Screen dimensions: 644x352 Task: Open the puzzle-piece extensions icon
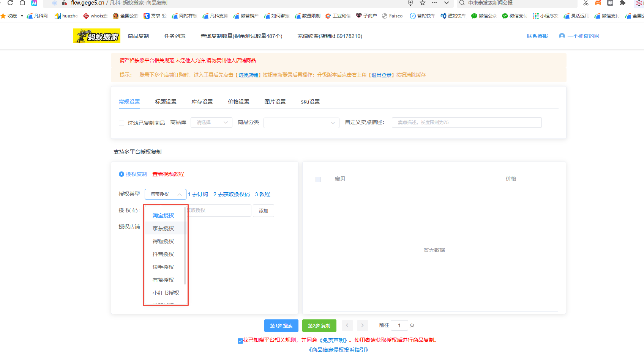(x=622, y=3)
